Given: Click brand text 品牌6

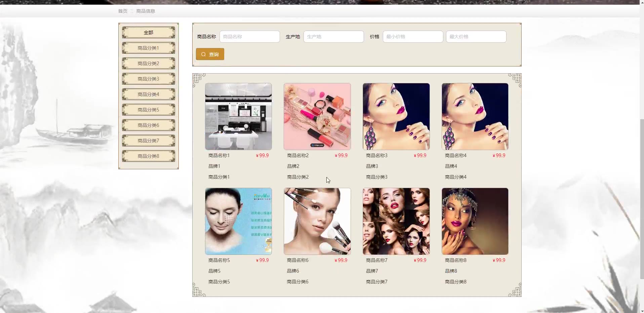Looking at the screenshot, I should [x=293, y=271].
